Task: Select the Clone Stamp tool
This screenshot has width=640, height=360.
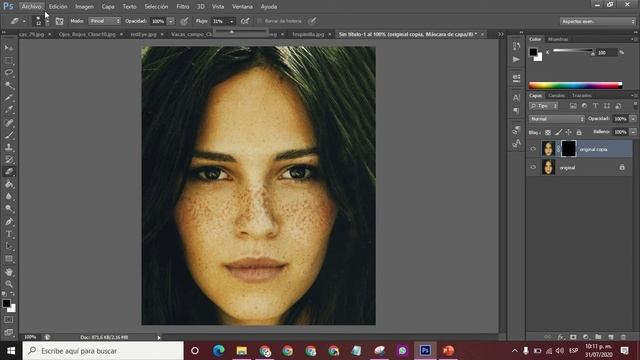Action: [x=9, y=147]
